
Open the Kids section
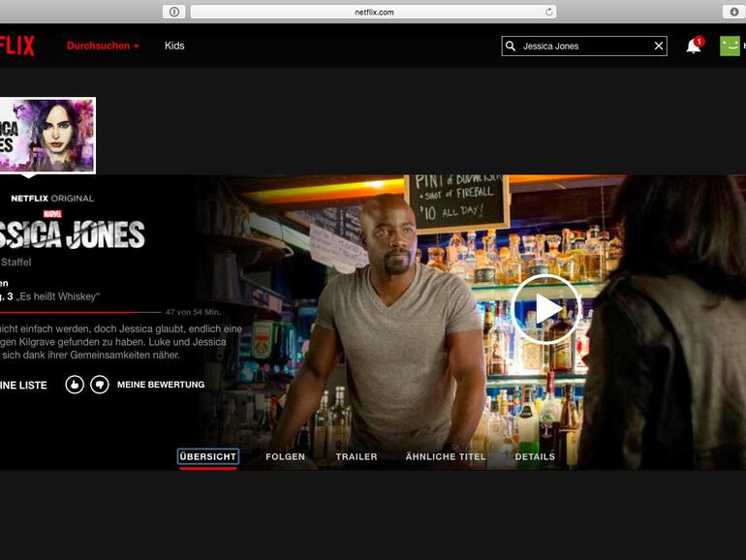click(174, 46)
